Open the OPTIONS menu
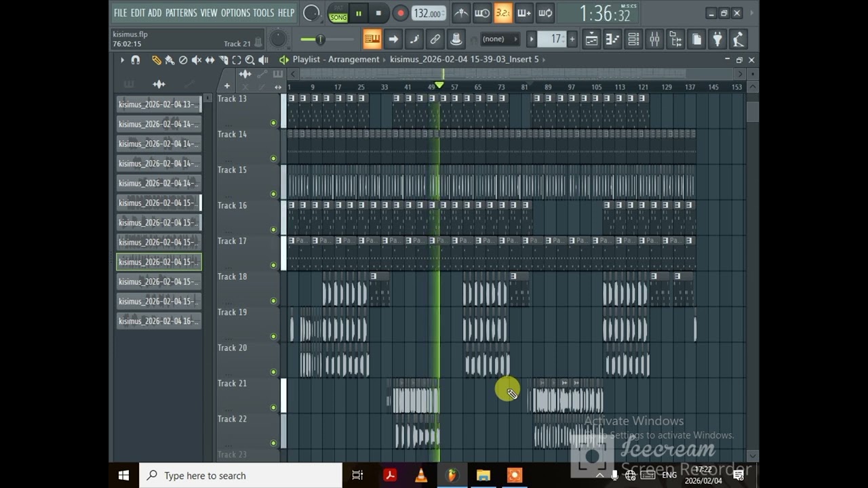This screenshot has height=488, width=868. [235, 13]
